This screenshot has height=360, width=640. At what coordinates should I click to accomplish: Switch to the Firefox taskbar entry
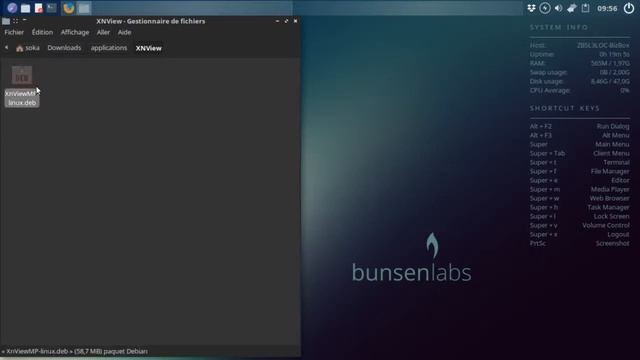[x=69, y=8]
